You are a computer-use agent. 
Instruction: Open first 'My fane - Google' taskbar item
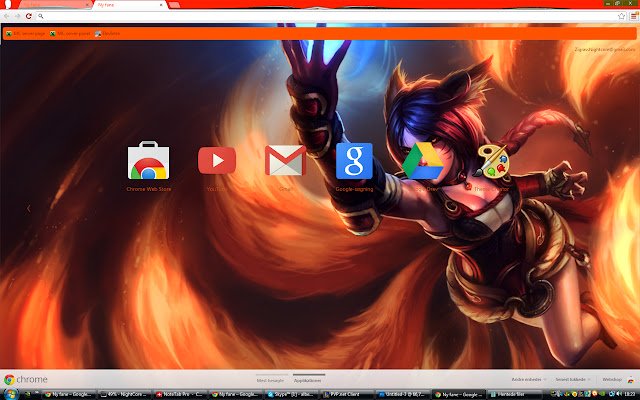click(x=70, y=395)
